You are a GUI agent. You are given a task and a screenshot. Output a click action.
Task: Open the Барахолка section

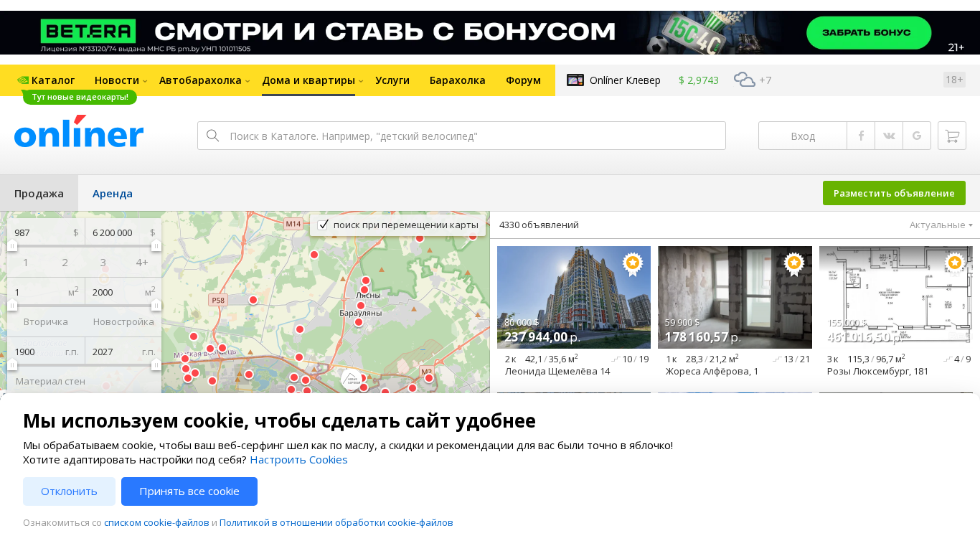458,80
